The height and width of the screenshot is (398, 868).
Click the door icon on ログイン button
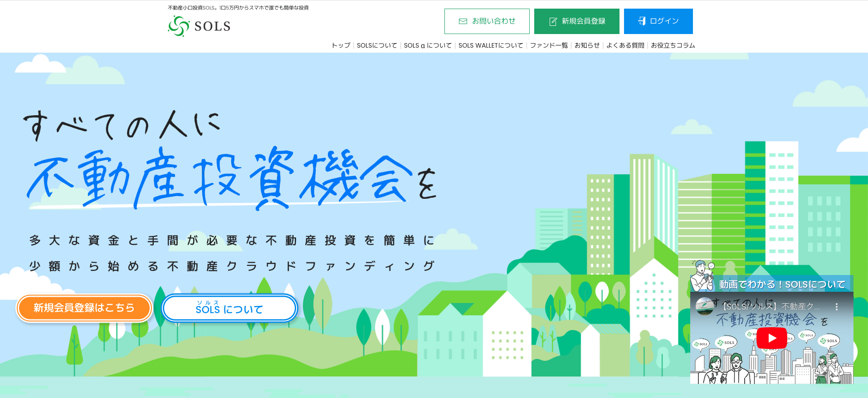pos(642,21)
